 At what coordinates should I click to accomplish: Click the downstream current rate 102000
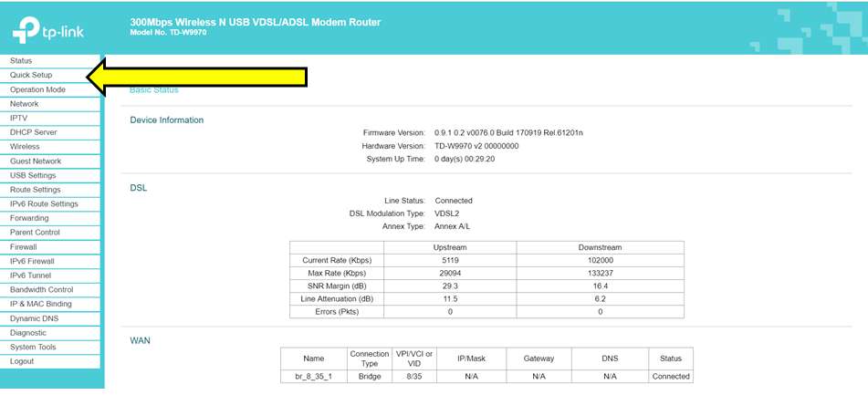tap(600, 260)
